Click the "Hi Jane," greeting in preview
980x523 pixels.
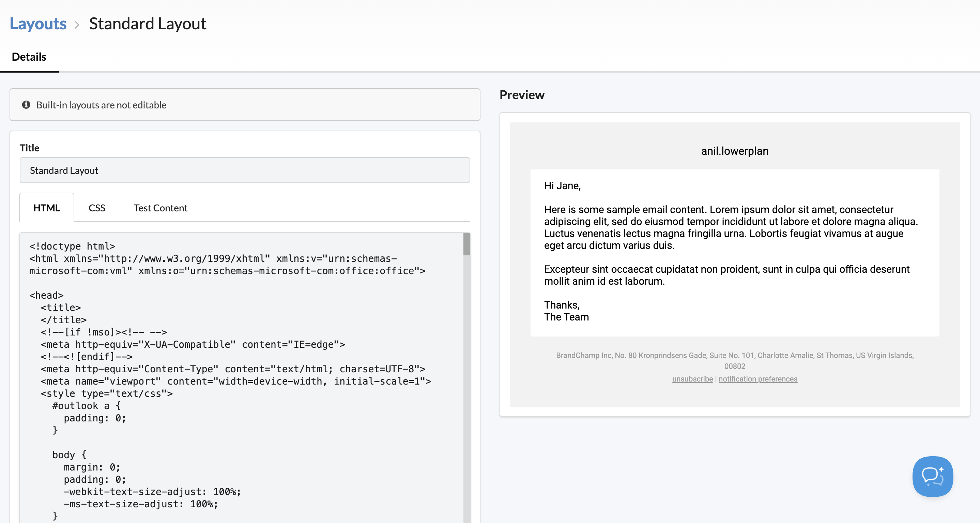(562, 186)
